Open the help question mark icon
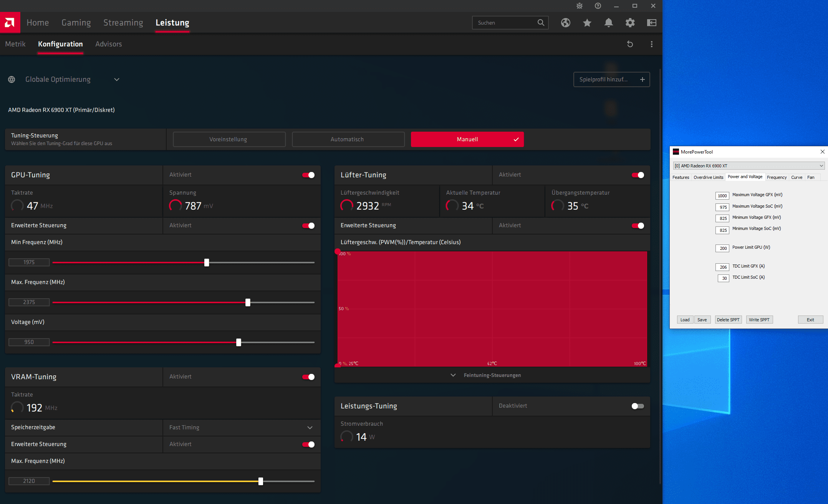 (x=598, y=6)
